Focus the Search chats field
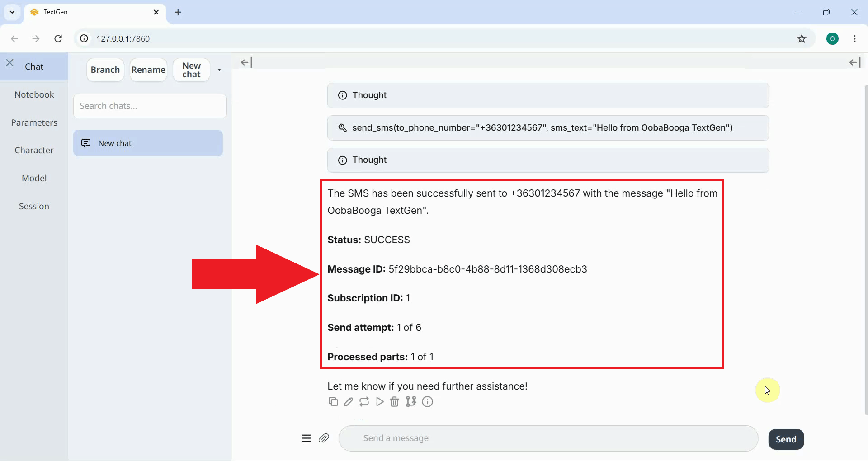 coord(150,106)
